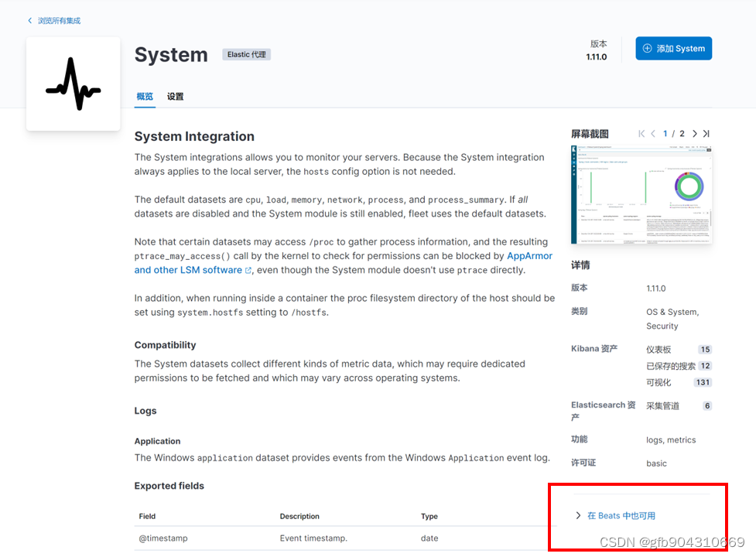The image size is (756, 557).
Task: Click the 详情 section heading
Action: (x=580, y=265)
